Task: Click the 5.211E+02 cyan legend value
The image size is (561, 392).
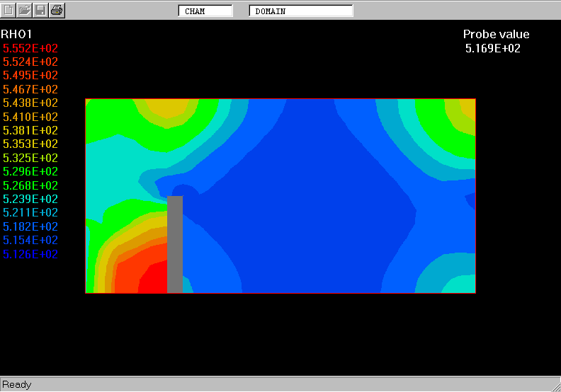Action: point(30,213)
